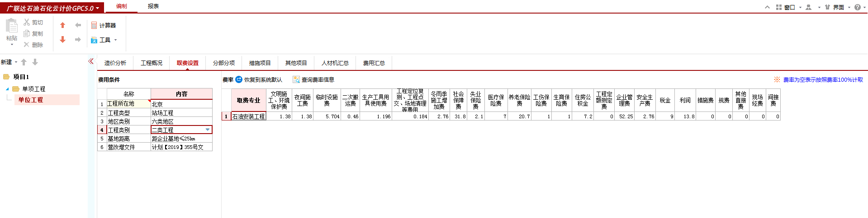This screenshot has height=218, width=868.
Task: Click 恢复到系统默认 to reset the rates
Action: coord(259,79)
